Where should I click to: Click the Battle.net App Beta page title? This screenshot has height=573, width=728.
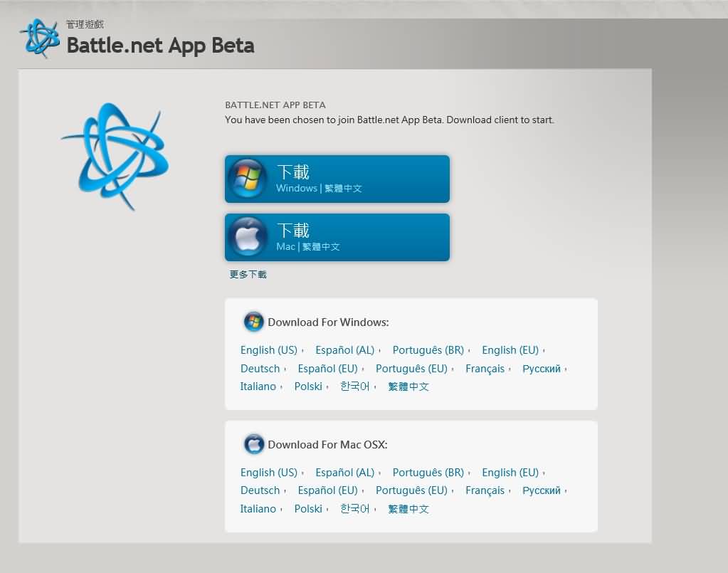pos(161,46)
